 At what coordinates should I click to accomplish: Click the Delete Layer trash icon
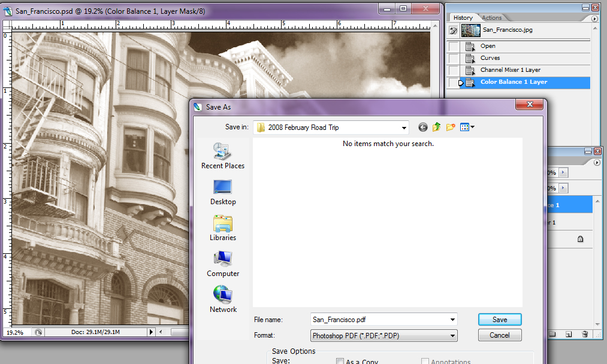[585, 334]
